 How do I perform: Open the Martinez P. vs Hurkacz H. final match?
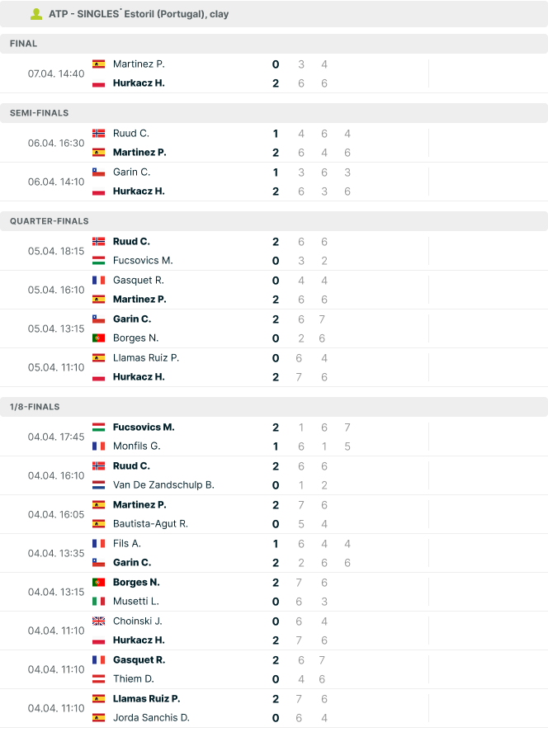[x=274, y=73]
